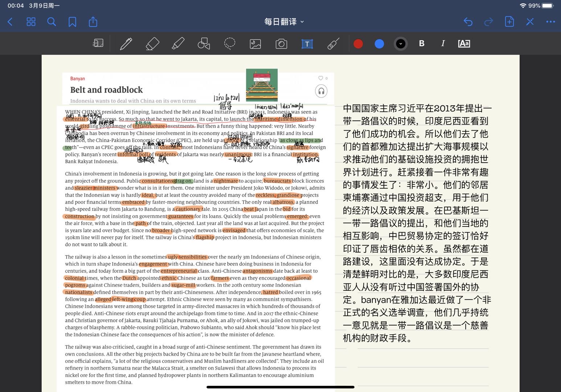The height and width of the screenshot is (392, 561).
Task: Select the Lasso tool
Action: coord(230,44)
